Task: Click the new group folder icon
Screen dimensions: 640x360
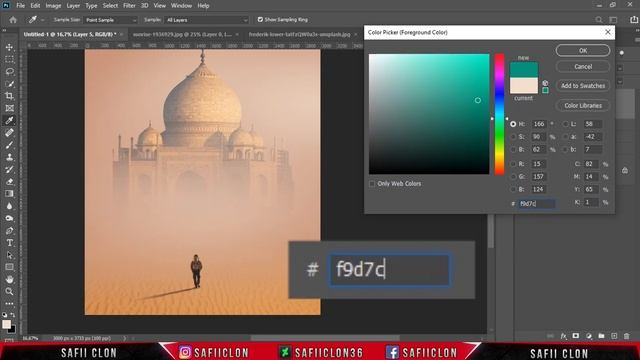Action: [601, 336]
